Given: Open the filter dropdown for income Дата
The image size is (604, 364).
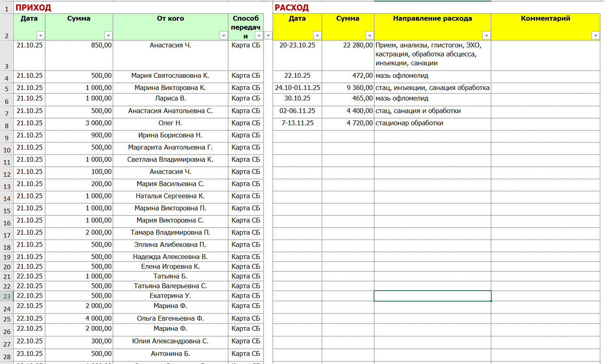Looking at the screenshot, I should pyautogui.click(x=41, y=36).
